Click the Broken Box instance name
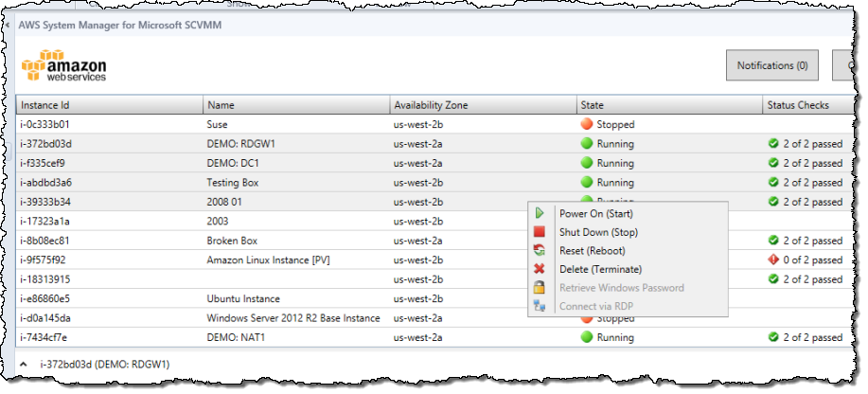This screenshot has width=868, height=394. pyautogui.click(x=232, y=241)
